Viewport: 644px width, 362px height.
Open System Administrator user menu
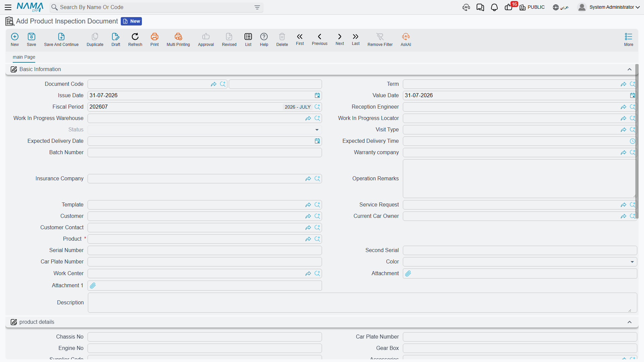point(609,7)
